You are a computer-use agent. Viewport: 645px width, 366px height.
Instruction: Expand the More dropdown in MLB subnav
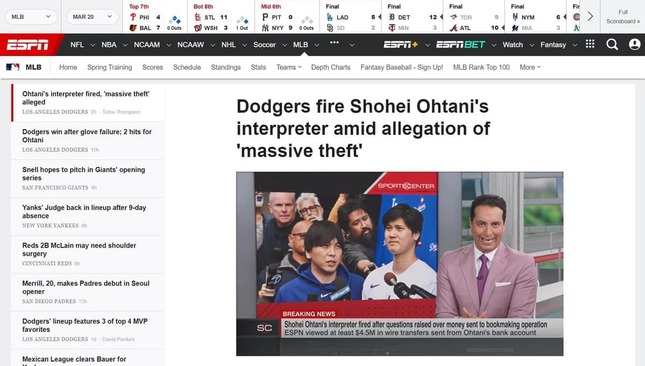530,67
